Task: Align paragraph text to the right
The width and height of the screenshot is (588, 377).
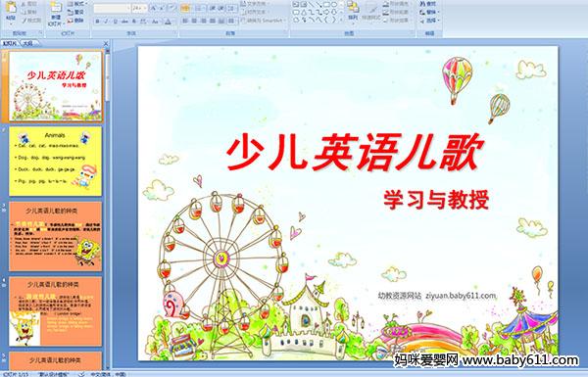Action: (x=204, y=21)
